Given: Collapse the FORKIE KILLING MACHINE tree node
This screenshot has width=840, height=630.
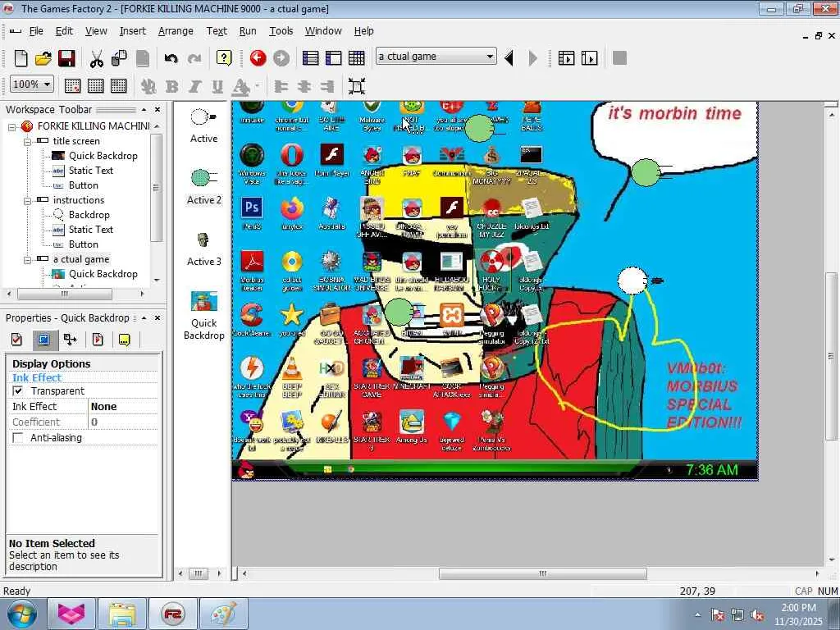Looking at the screenshot, I should pyautogui.click(x=11, y=127).
